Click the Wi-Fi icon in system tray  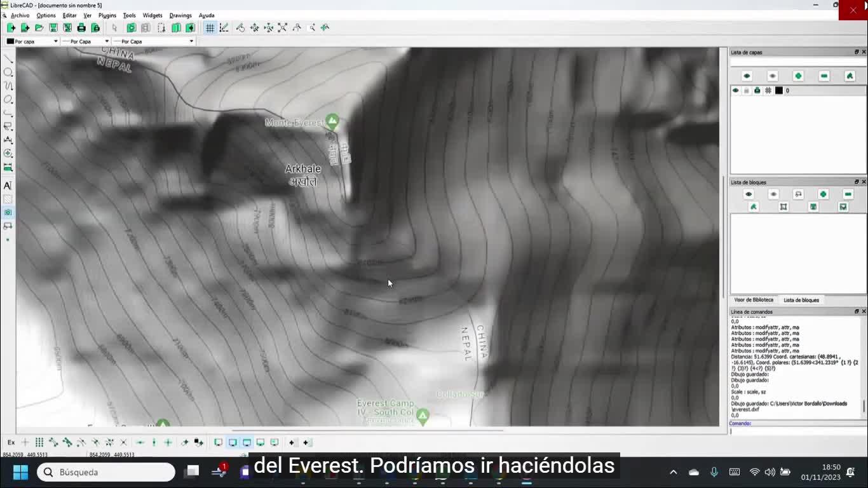tap(755, 472)
